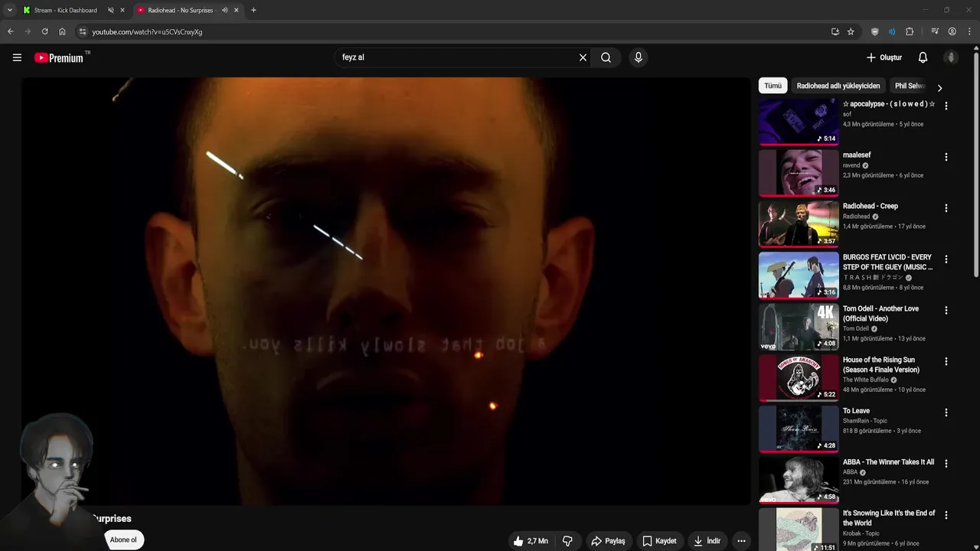
Task: Like the video showing 2,7 Mn
Action: tap(531, 541)
